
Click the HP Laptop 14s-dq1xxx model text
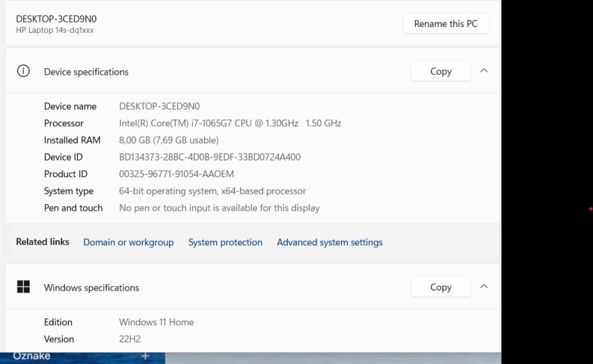pos(55,30)
